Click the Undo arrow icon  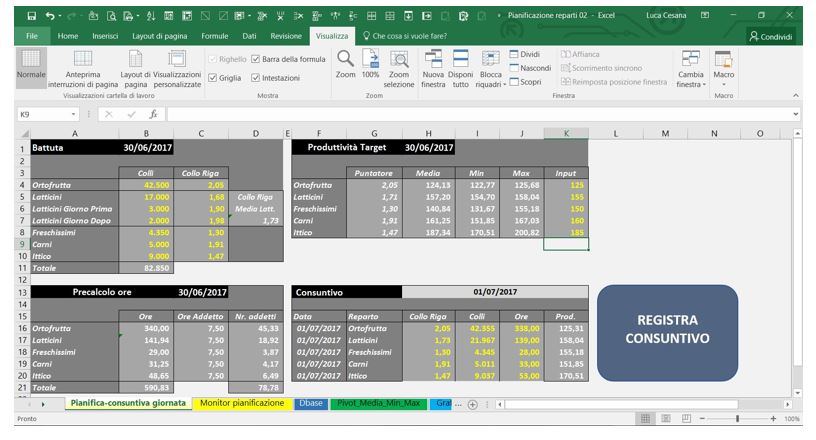click(x=50, y=16)
